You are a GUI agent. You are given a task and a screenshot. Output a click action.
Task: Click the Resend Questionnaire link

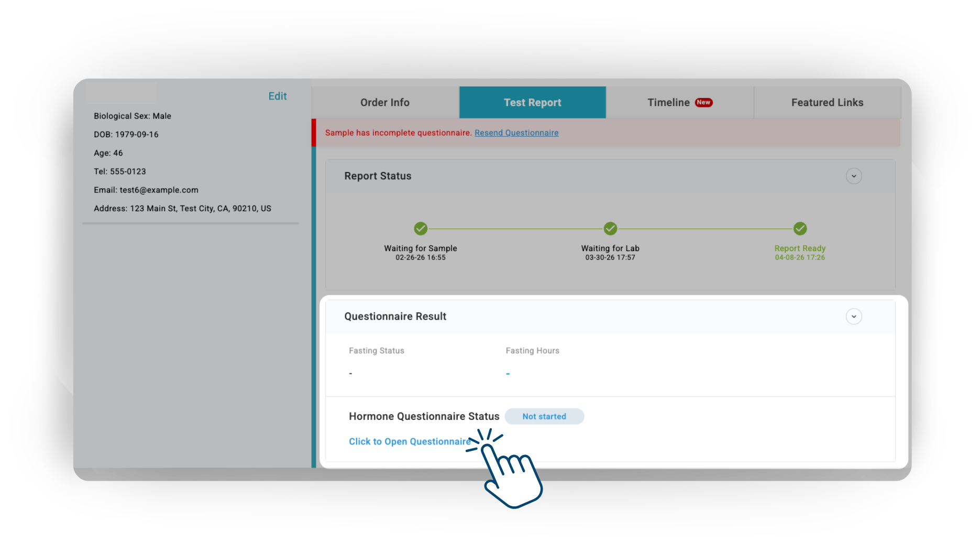[516, 133]
